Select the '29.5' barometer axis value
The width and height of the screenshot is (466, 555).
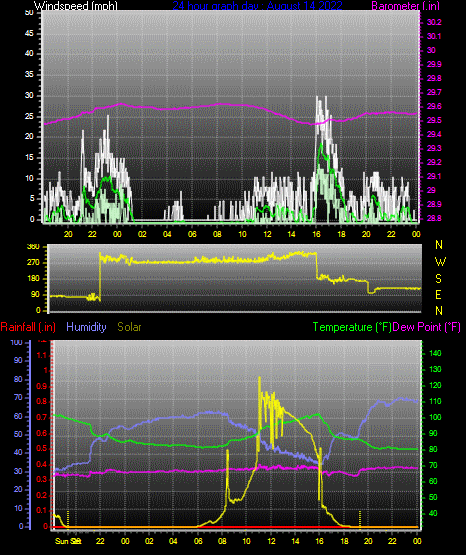[434, 120]
